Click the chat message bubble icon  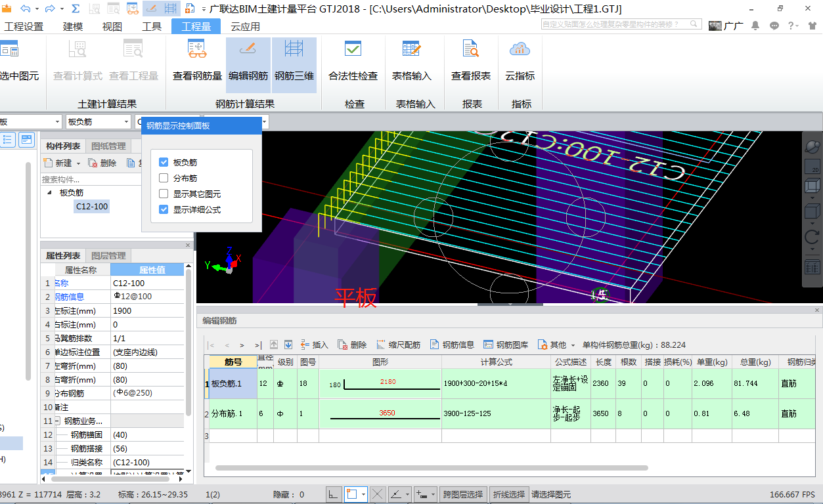point(774,26)
